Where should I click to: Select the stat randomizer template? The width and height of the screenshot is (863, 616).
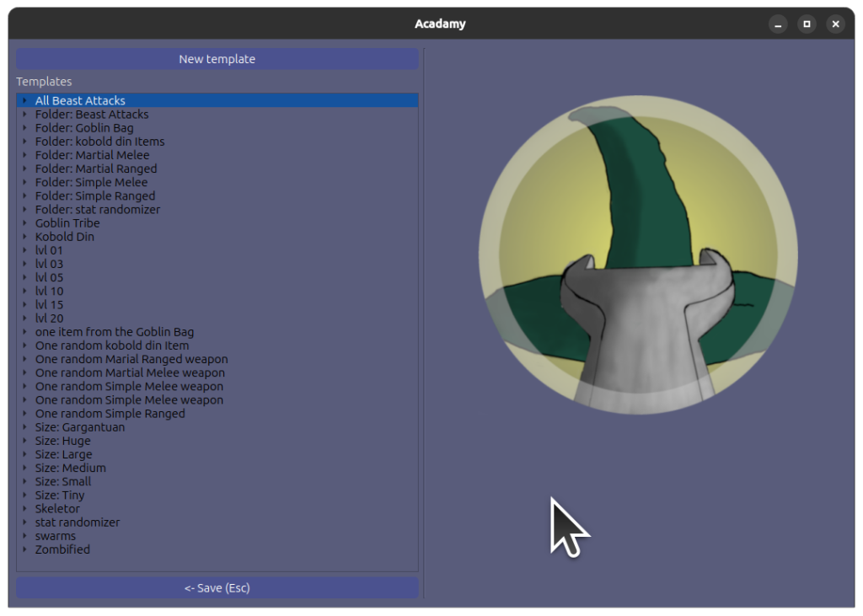[77, 522]
